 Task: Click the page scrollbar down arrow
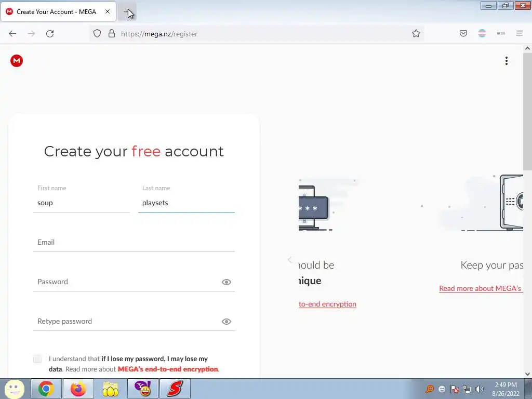527,374
